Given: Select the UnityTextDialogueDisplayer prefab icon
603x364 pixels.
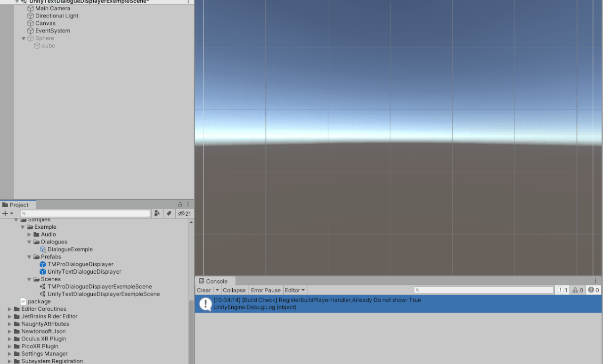Looking at the screenshot, I should click(42, 272).
